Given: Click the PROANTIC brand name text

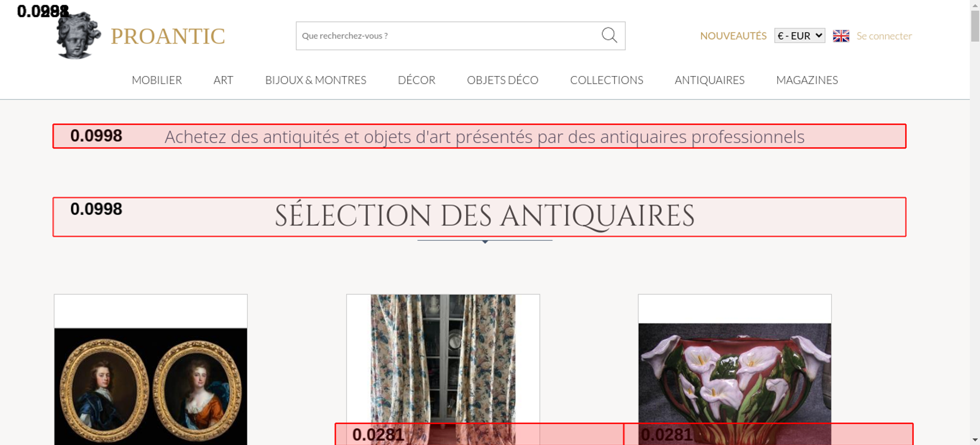Looking at the screenshot, I should [168, 36].
